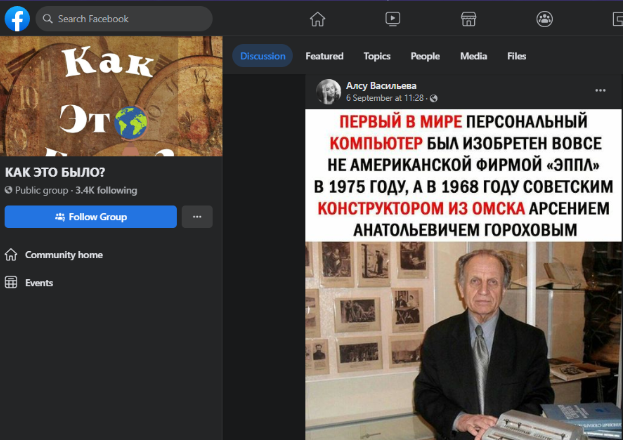Click the Events calendar icon

[x=11, y=282]
